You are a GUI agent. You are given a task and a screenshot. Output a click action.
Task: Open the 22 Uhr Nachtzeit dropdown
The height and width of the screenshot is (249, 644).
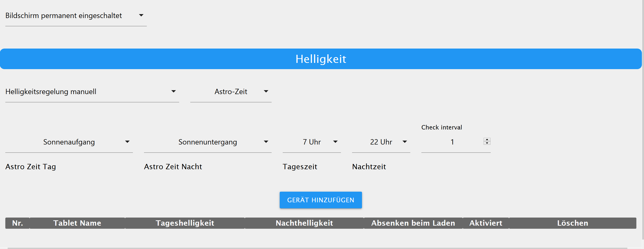pyautogui.click(x=381, y=142)
